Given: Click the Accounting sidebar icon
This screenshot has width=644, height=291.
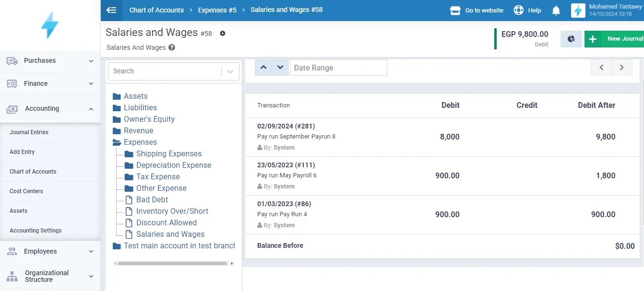Looking at the screenshot, I should pyautogui.click(x=12, y=108).
